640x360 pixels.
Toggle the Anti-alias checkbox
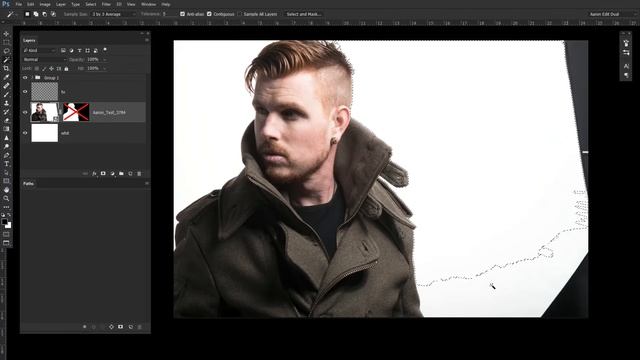coord(182,14)
